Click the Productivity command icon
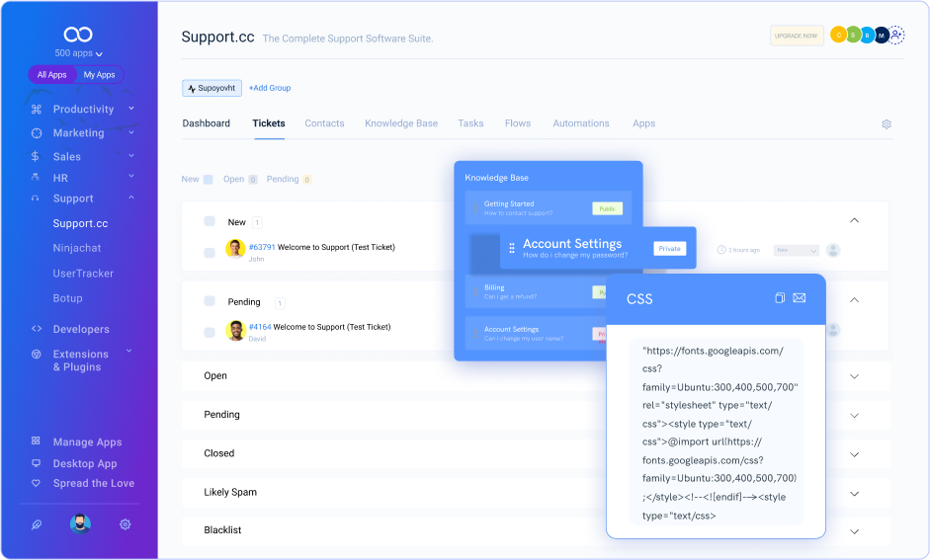Screen dimensions: 930x560 click(x=37, y=109)
